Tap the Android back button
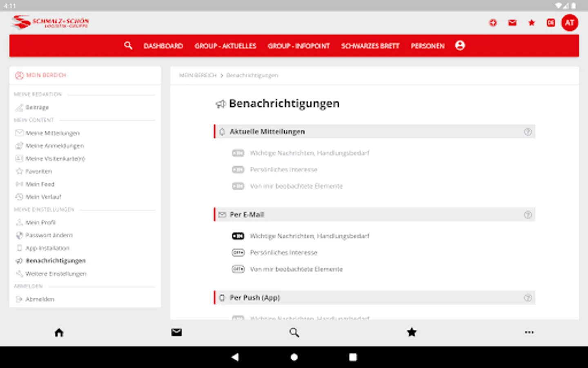The width and height of the screenshot is (588, 368). point(235,357)
